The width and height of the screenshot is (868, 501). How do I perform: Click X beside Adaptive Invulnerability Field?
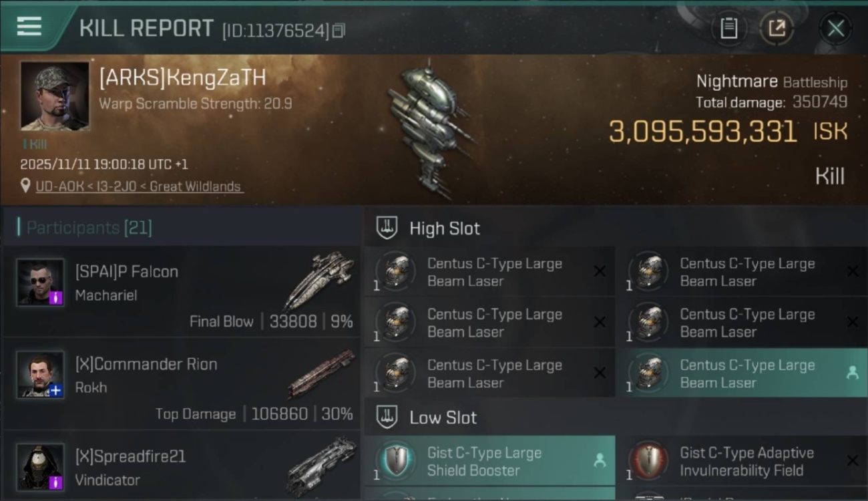click(852, 460)
